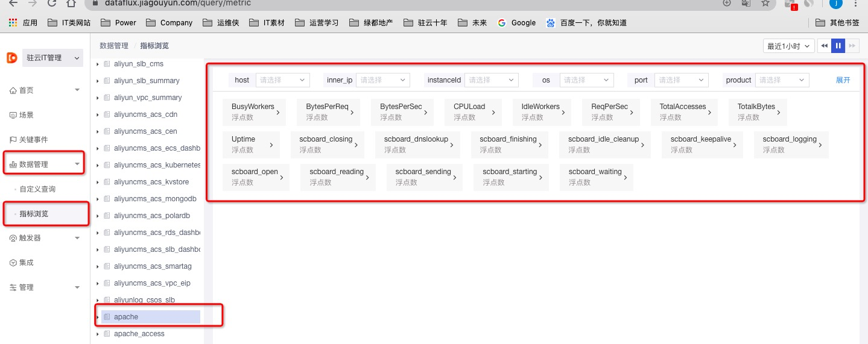The height and width of the screenshot is (344, 868).
Task: Click the DataFlux orange logo icon
Action: click(x=12, y=58)
